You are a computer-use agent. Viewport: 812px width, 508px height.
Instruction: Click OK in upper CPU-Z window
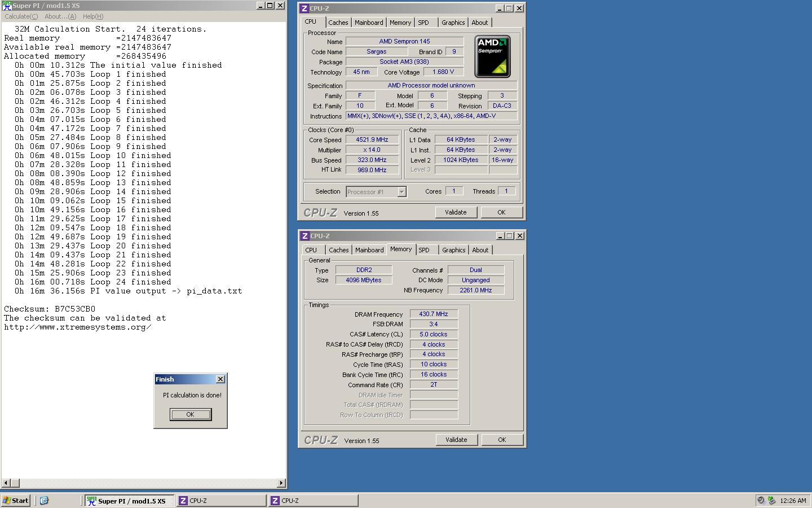(x=501, y=212)
